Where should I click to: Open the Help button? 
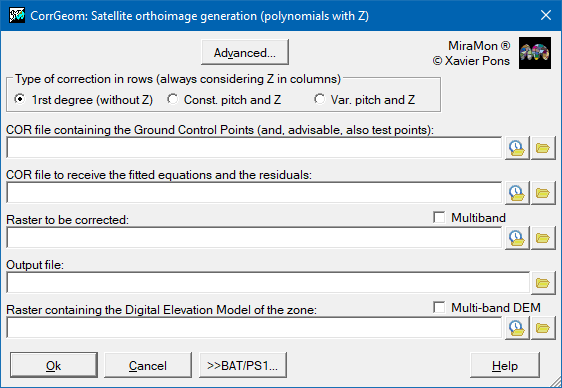(505, 365)
